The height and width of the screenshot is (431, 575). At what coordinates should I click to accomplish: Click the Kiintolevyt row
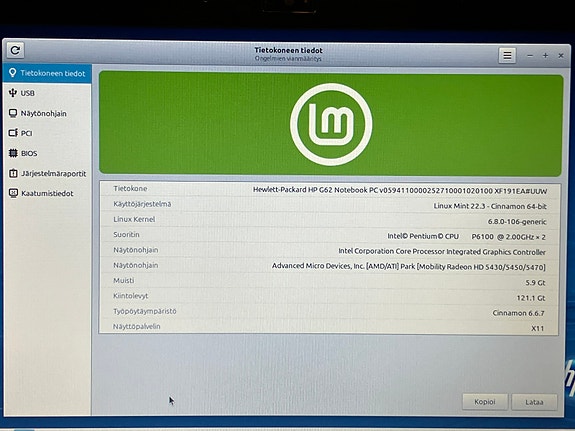(330, 297)
